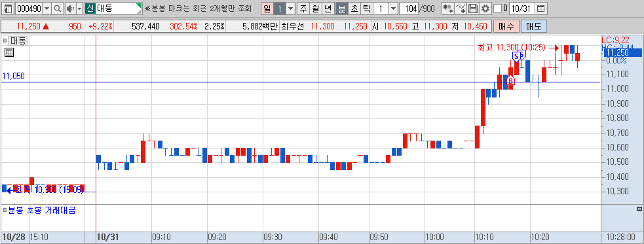The image size is (644, 244).
Task: Click the S sell marker on the chart
Action: (516, 56)
